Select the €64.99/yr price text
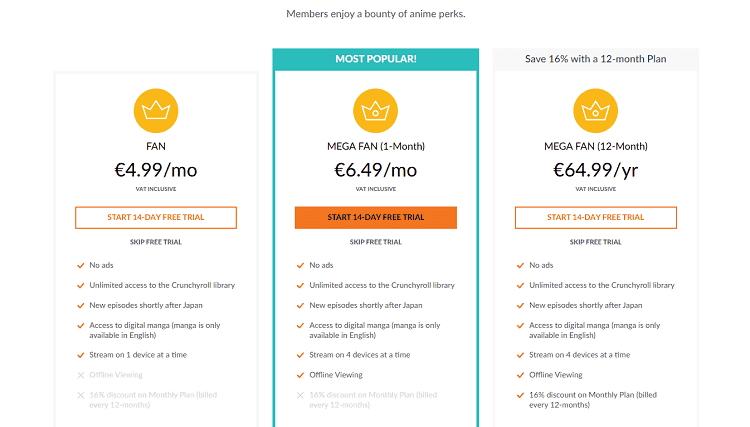The image size is (750, 427). click(x=596, y=170)
